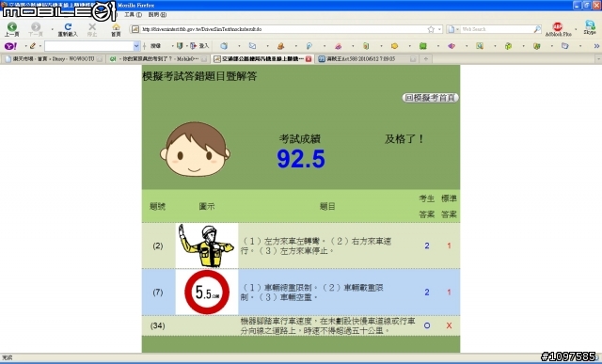The height and width of the screenshot is (364, 602).
Task: Click question number (2)
Action: coord(158,245)
